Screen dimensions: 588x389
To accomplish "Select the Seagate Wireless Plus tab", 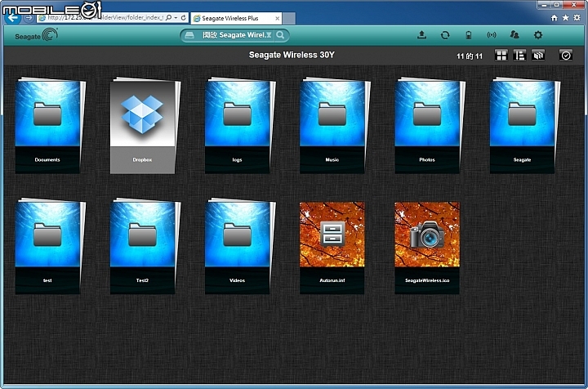I will coord(236,18).
